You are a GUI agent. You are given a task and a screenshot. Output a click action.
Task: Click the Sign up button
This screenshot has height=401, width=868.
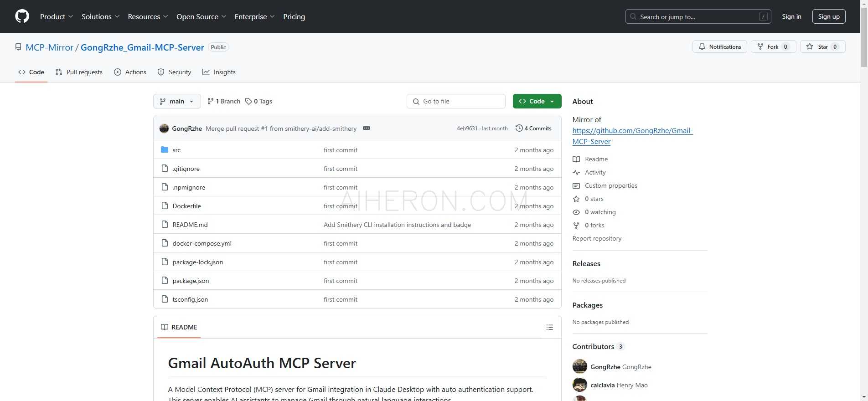(x=829, y=16)
